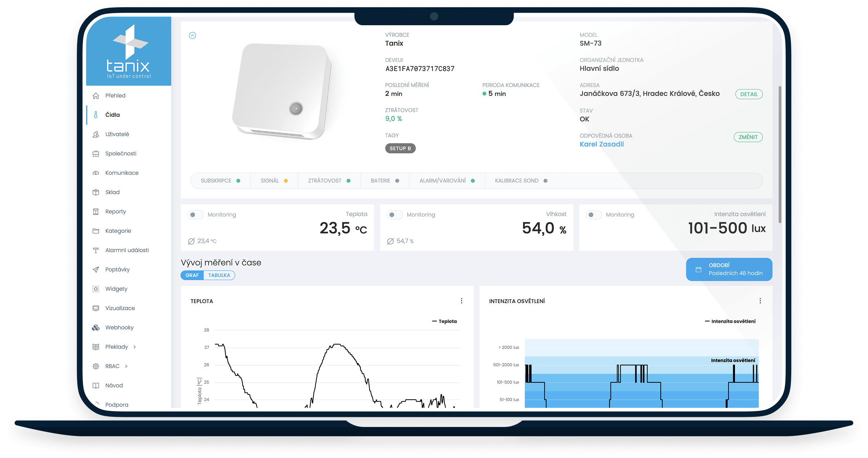Expand the RBAC submenu arrow
Screen dimensions: 868x458
126,366
